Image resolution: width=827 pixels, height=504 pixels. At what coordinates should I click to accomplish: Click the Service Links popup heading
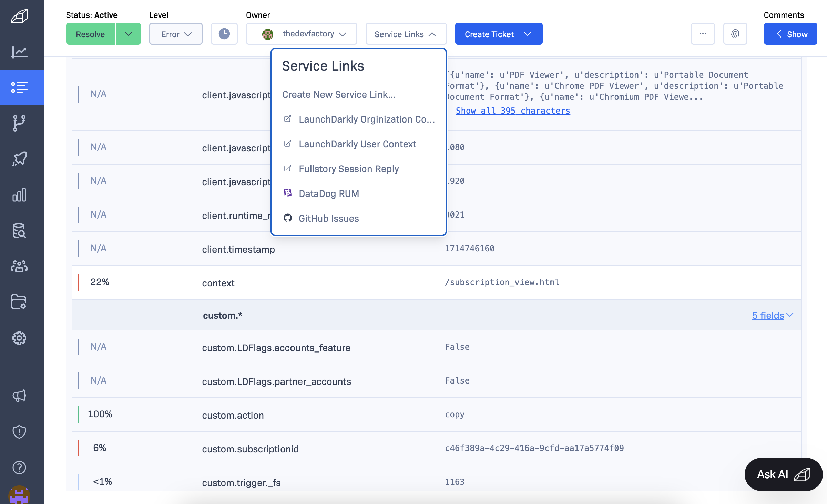323,66
